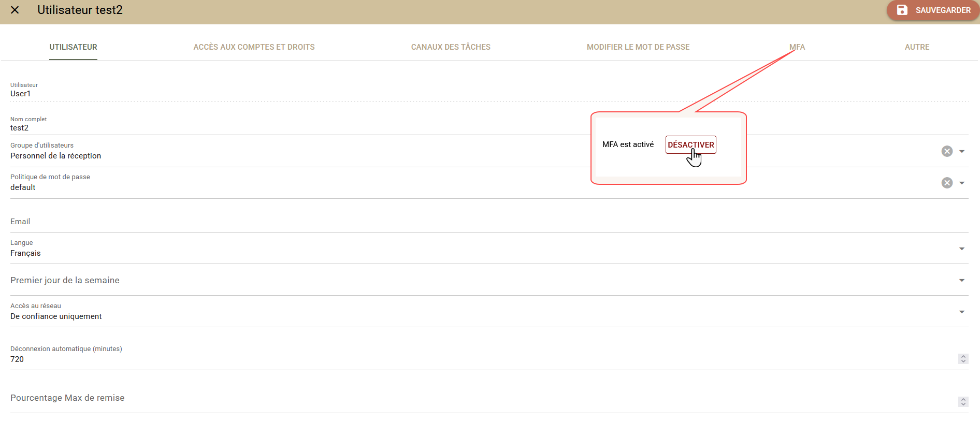Viewport: 980px width, 422px height.
Task: Open the Autre tab
Action: (917, 47)
